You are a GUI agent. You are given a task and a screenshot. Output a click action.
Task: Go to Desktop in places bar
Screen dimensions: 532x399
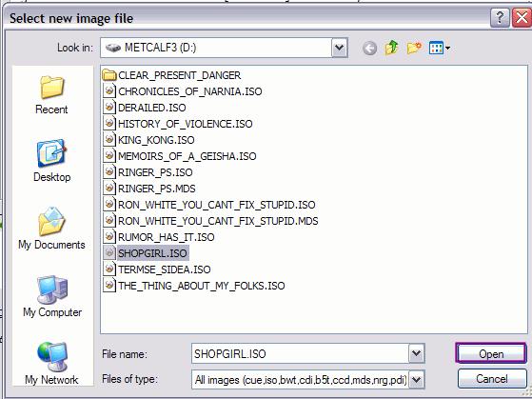coord(52,161)
